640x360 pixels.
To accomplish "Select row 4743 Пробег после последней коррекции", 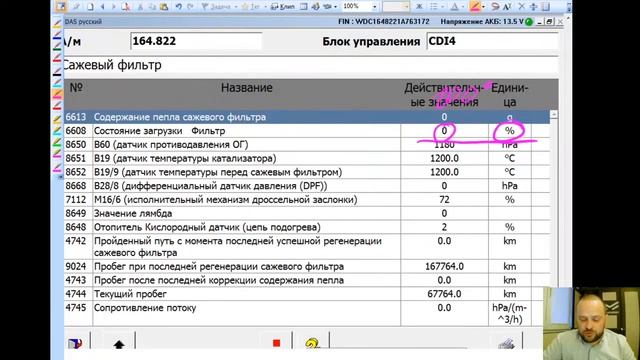I will click(307, 280).
